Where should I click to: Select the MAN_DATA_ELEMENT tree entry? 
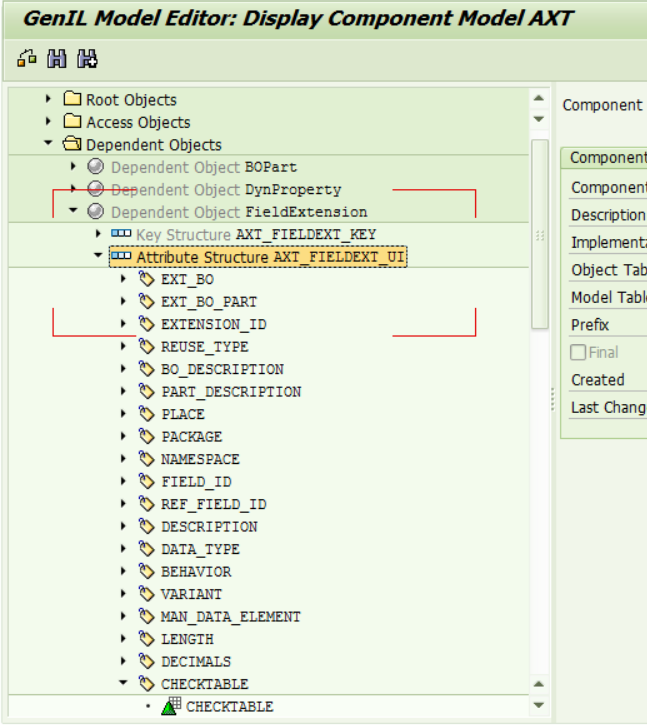pyautogui.click(x=230, y=617)
